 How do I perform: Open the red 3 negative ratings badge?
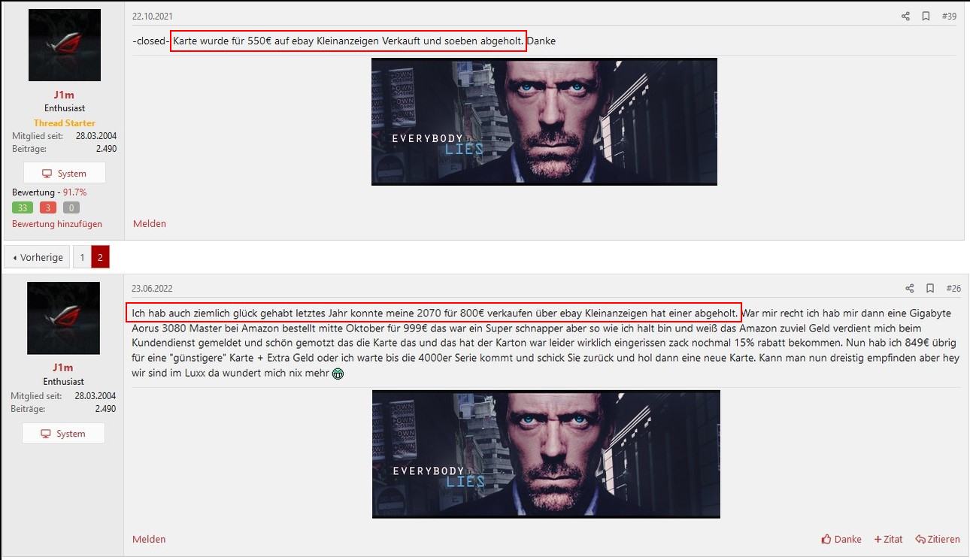(x=48, y=207)
